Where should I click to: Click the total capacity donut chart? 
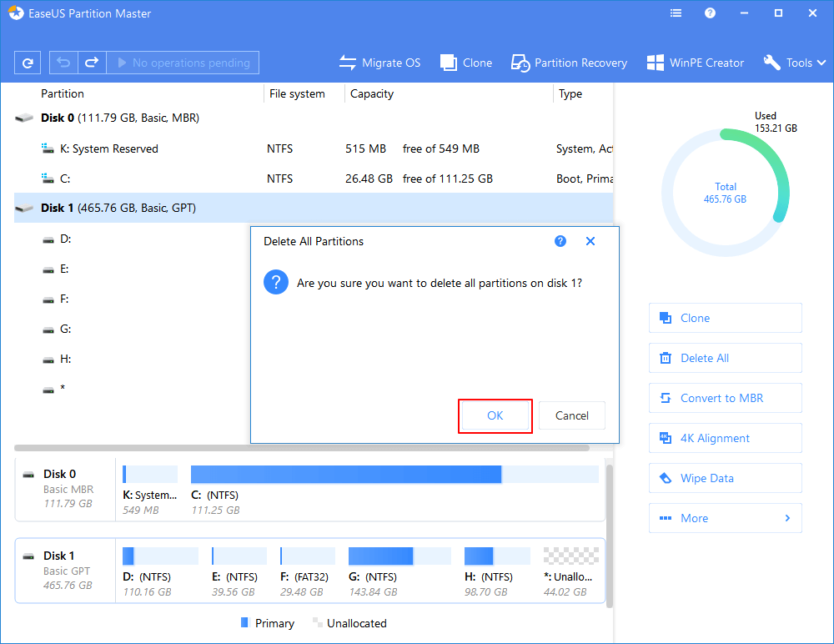click(x=725, y=192)
